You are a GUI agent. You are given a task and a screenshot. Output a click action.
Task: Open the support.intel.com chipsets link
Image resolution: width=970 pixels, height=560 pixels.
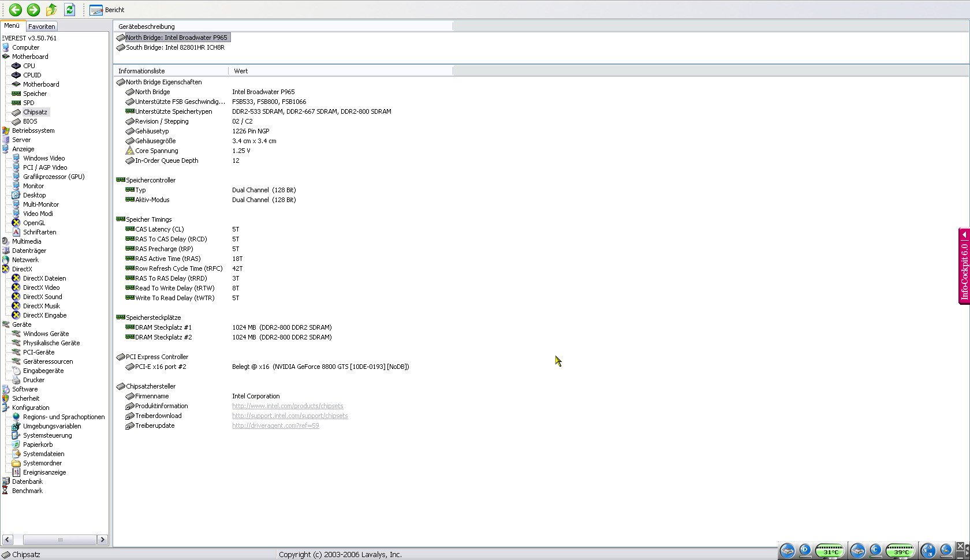coord(290,416)
